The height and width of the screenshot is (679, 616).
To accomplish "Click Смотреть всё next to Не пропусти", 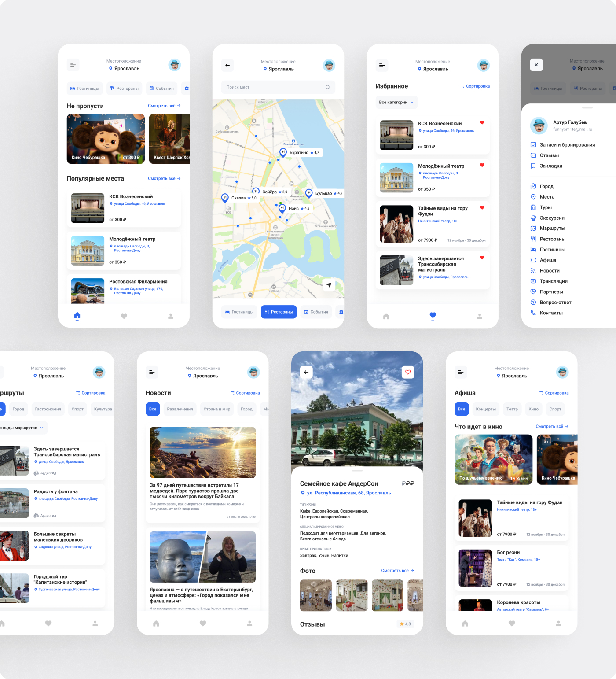I will (x=164, y=106).
